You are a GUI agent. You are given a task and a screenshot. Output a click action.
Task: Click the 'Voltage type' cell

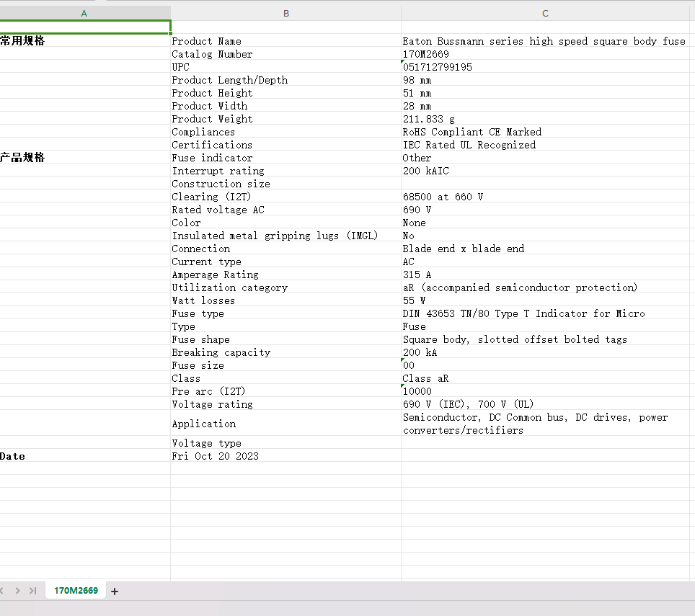coord(286,443)
